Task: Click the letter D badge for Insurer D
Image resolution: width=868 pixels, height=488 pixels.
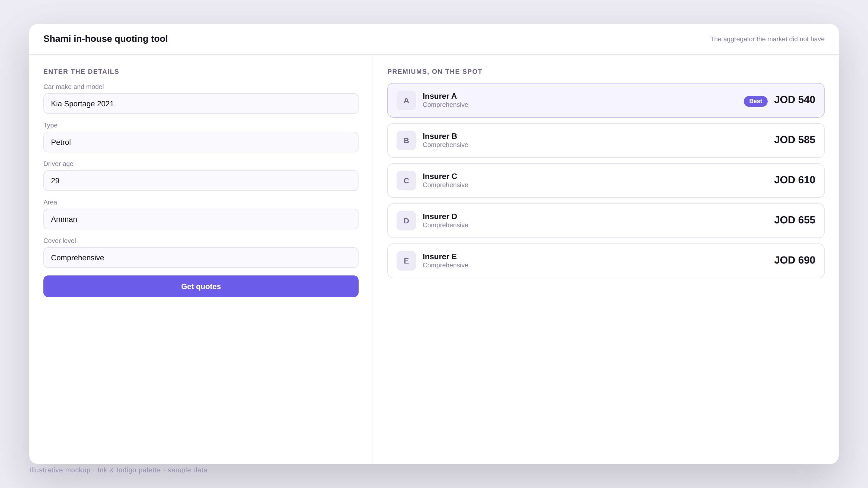Action: (406, 221)
